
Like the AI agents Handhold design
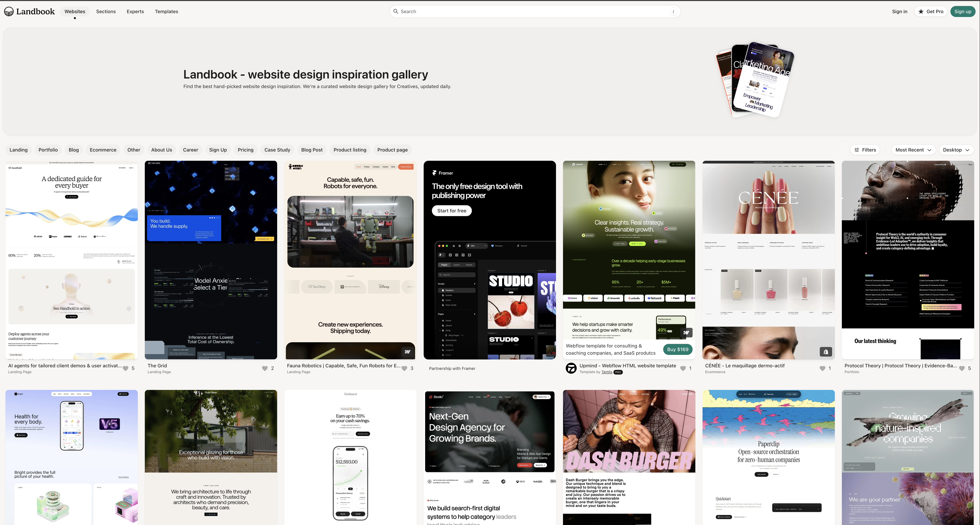click(125, 368)
